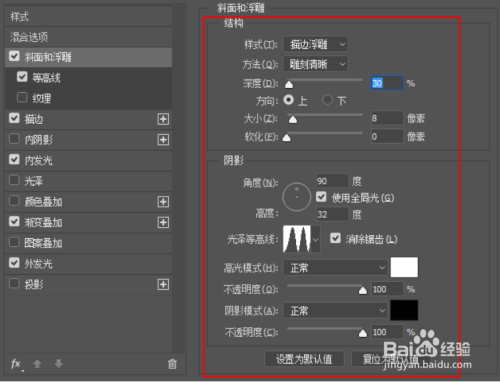Click the 软化 pixel input field
This screenshot has width=500, height=382.
pyautogui.click(x=387, y=136)
